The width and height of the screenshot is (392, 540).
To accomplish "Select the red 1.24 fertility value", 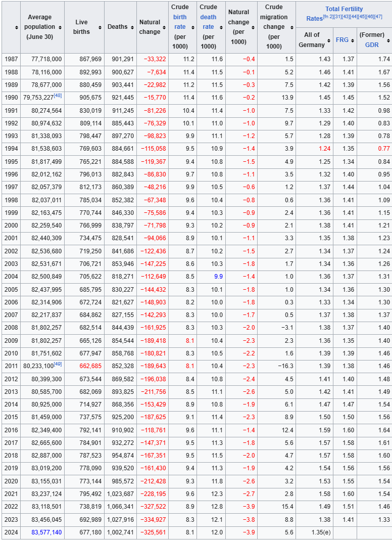I will point(324,149).
